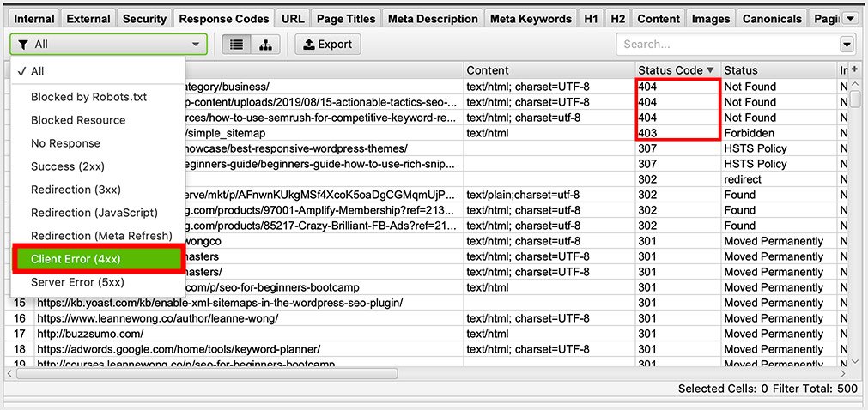Viewport: 868px width, 410px height.
Task: Select the text/plain;charset=utf-8 content cell
Action: (549, 196)
